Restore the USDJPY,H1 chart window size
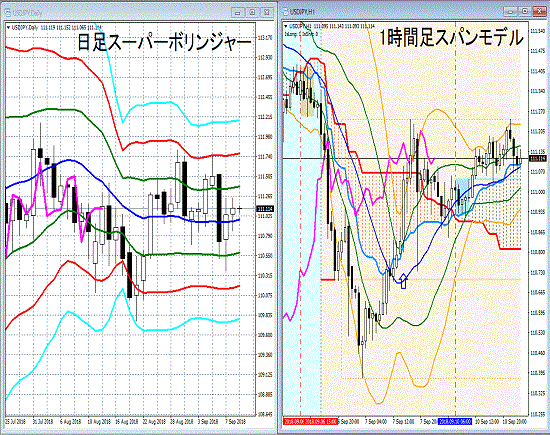The width and height of the screenshot is (550, 435). pos(525,12)
